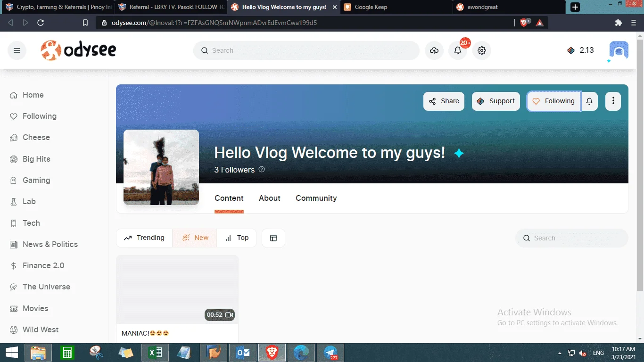Click the Odysee logo
644x362 pixels.
tap(78, 50)
